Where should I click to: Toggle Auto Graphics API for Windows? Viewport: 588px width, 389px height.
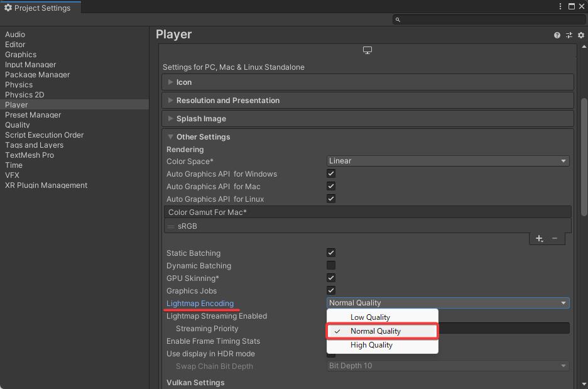pos(331,173)
